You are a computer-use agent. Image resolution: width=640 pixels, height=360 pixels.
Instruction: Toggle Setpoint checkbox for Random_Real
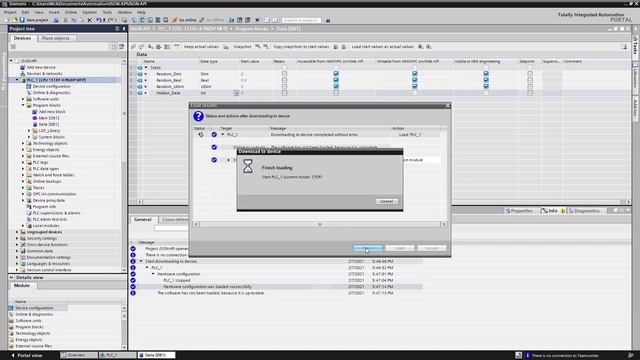pyautogui.click(x=530, y=80)
